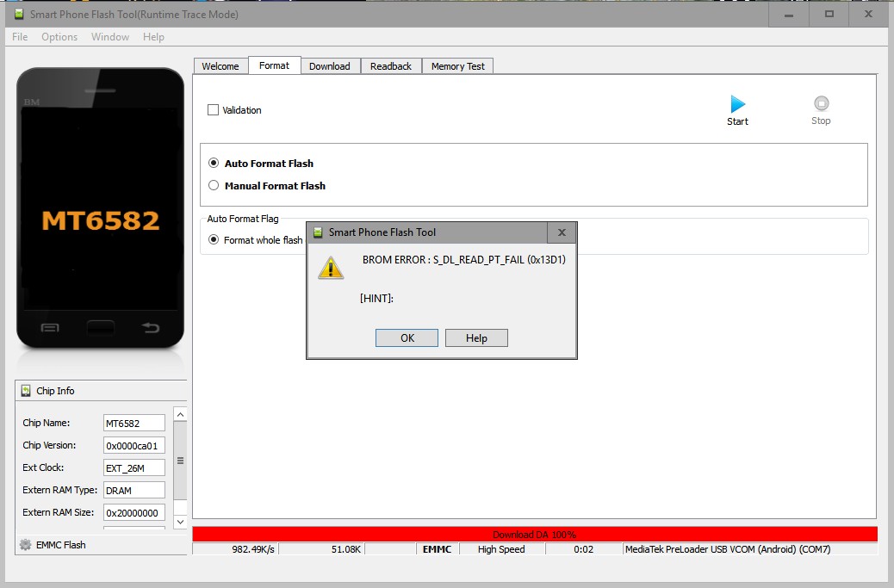Click the Help button in dialog

[x=476, y=338]
